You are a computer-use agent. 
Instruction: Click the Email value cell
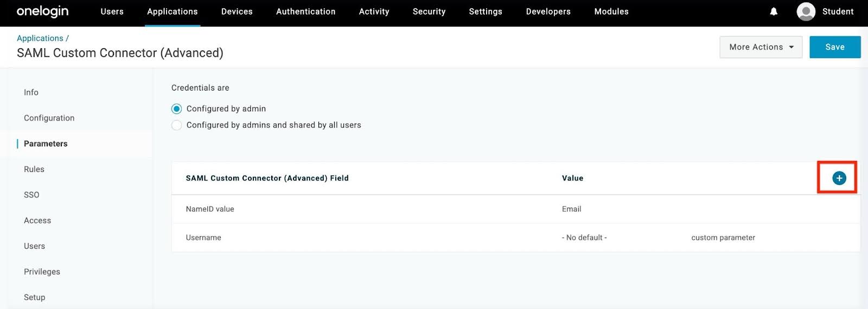pos(571,209)
